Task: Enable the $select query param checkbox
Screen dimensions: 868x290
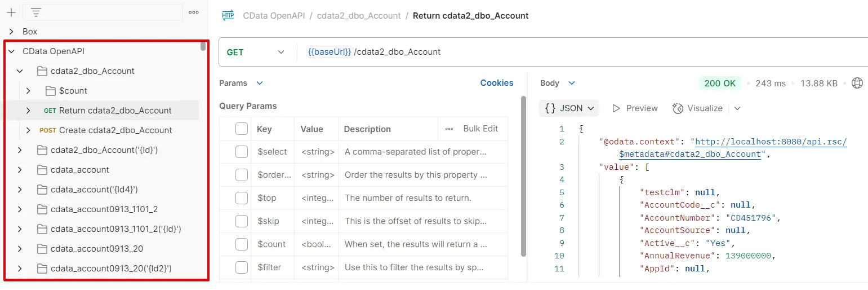Action: [x=242, y=152]
